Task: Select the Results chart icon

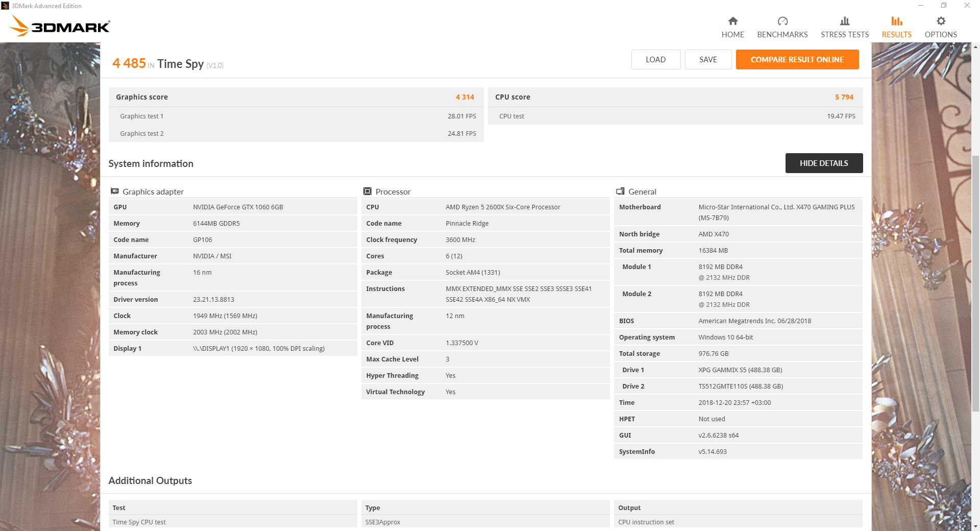Action: click(896, 21)
